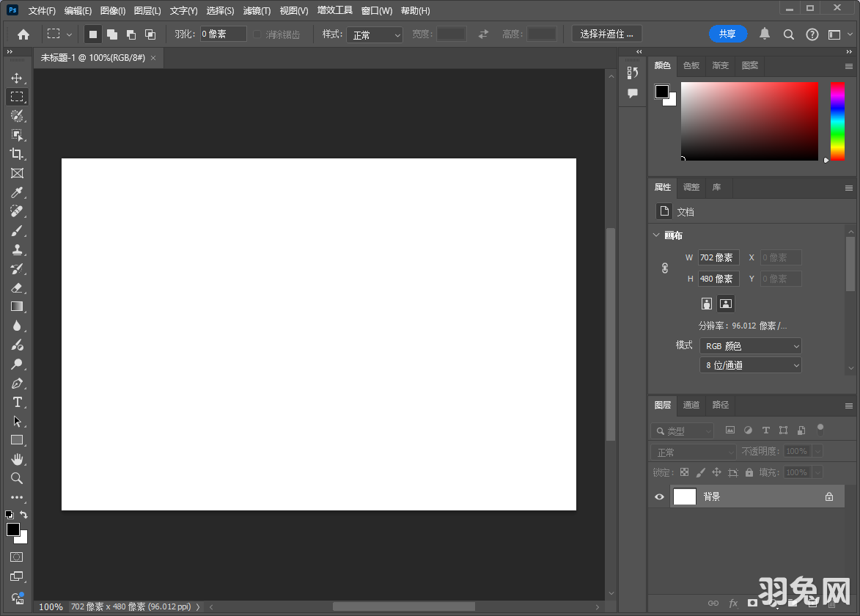860x616 pixels.
Task: Select the Gradient tool
Action: [x=17, y=307]
